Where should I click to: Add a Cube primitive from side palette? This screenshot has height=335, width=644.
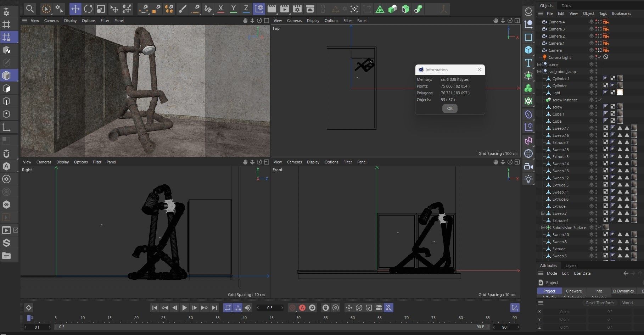click(x=528, y=50)
